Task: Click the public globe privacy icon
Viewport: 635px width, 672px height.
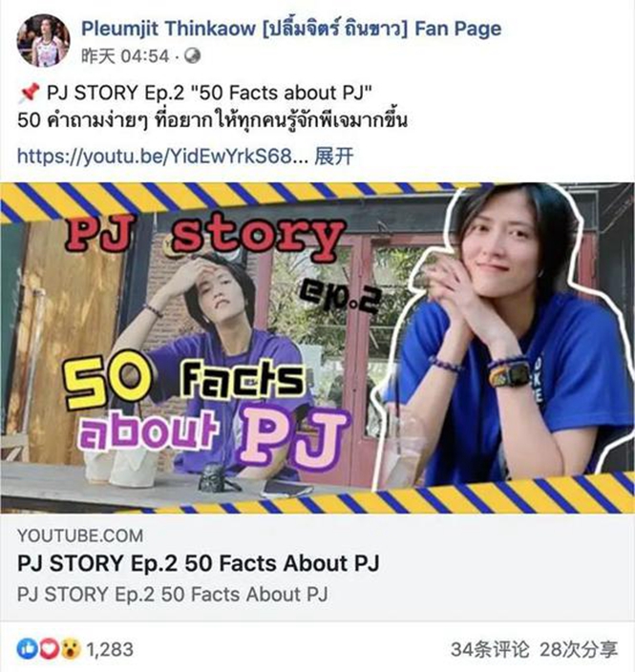Action: 192,56
